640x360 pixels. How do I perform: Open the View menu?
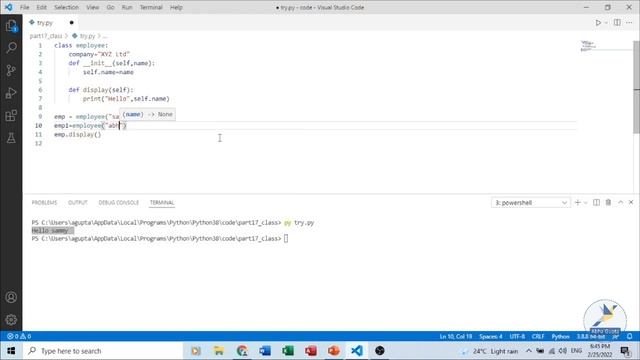(93, 7)
